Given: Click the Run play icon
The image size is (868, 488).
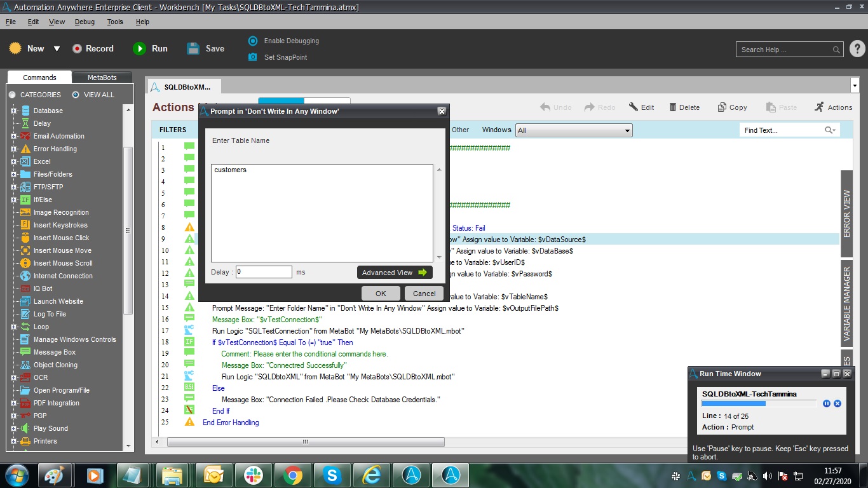Looking at the screenshot, I should click(x=139, y=48).
